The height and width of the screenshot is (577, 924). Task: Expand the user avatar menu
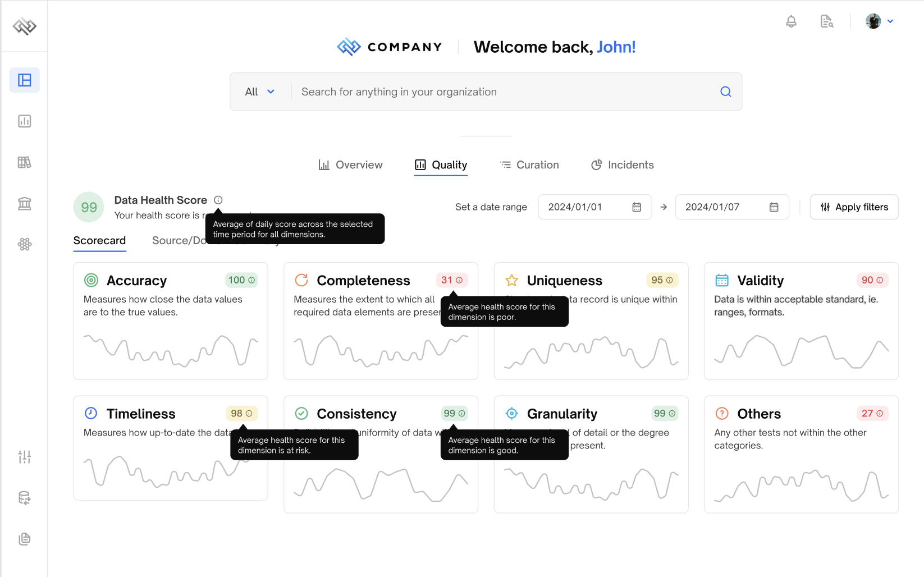coord(879,21)
